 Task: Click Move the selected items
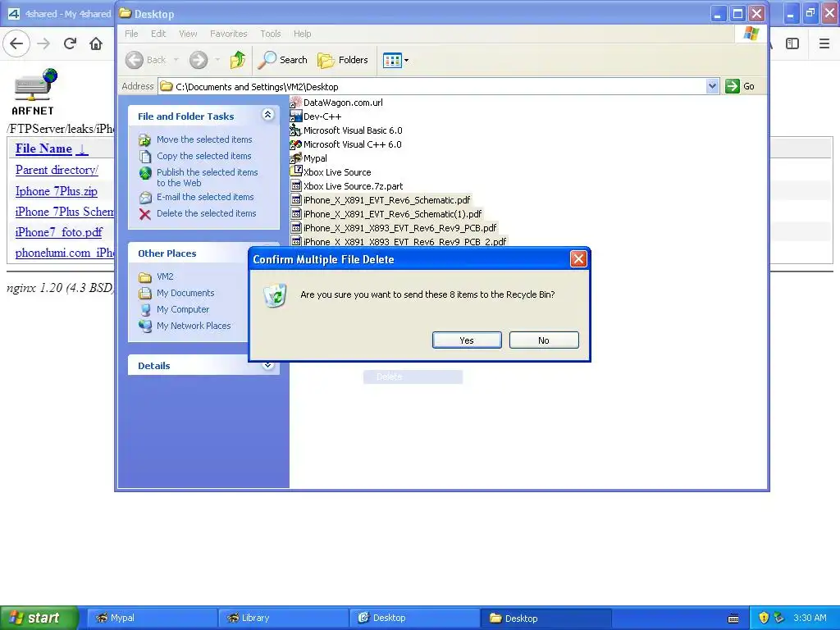coord(204,139)
